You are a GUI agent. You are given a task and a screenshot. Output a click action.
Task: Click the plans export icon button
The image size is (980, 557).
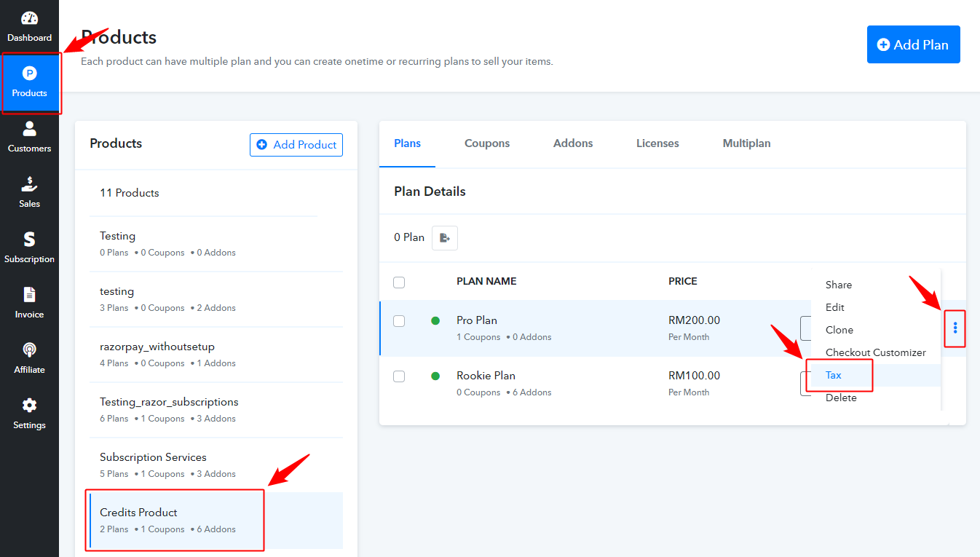pyautogui.click(x=445, y=237)
